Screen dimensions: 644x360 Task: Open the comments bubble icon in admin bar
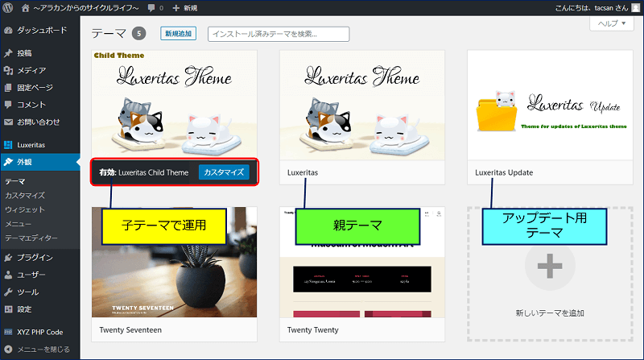click(x=151, y=8)
